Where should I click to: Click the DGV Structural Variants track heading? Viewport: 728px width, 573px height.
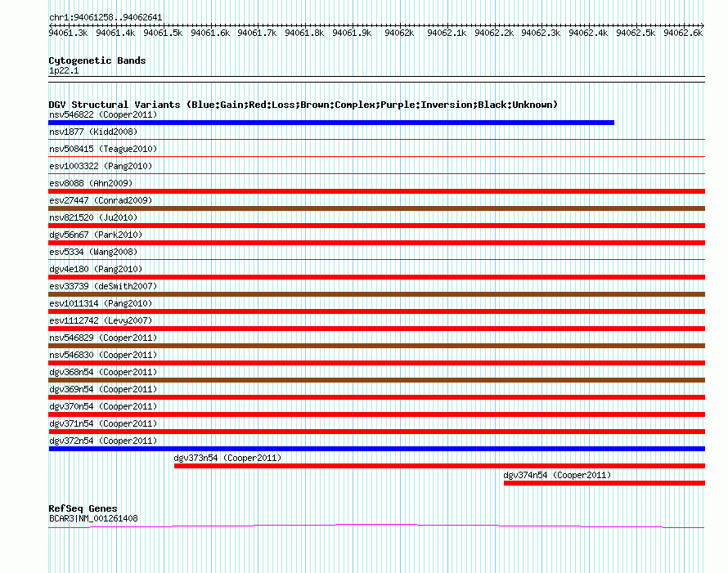tap(303, 105)
